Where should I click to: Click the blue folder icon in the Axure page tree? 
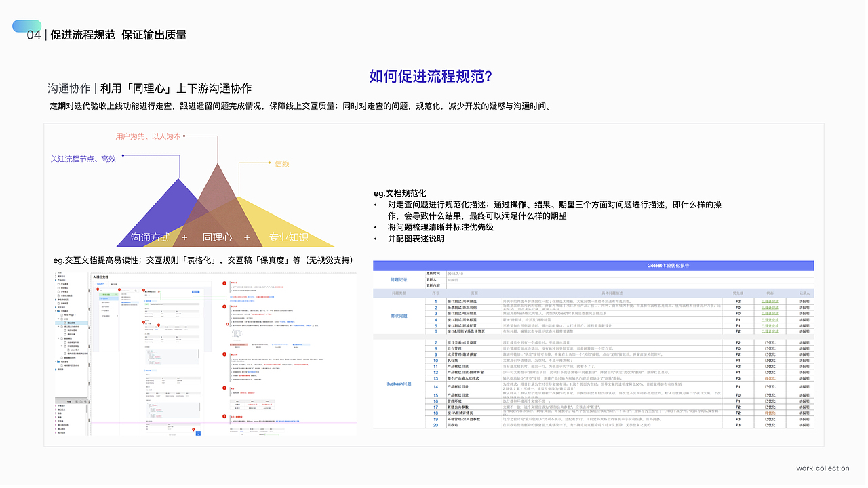58,310
